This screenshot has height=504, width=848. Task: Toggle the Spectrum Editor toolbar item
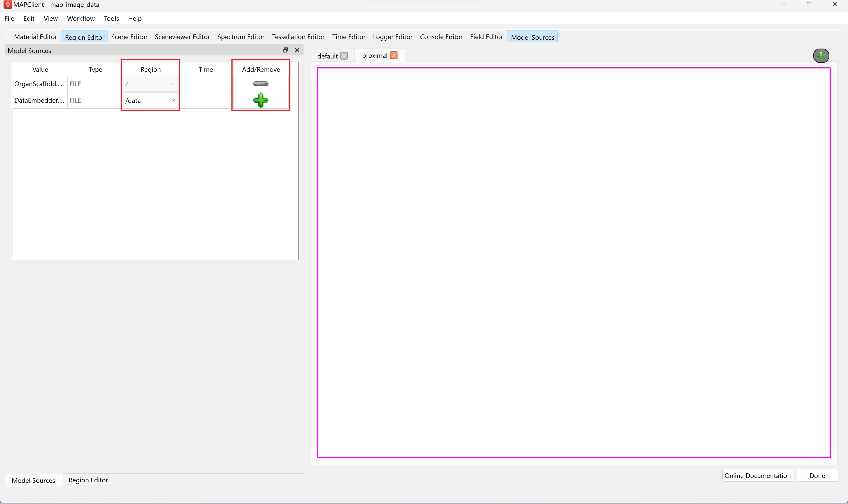click(x=241, y=37)
